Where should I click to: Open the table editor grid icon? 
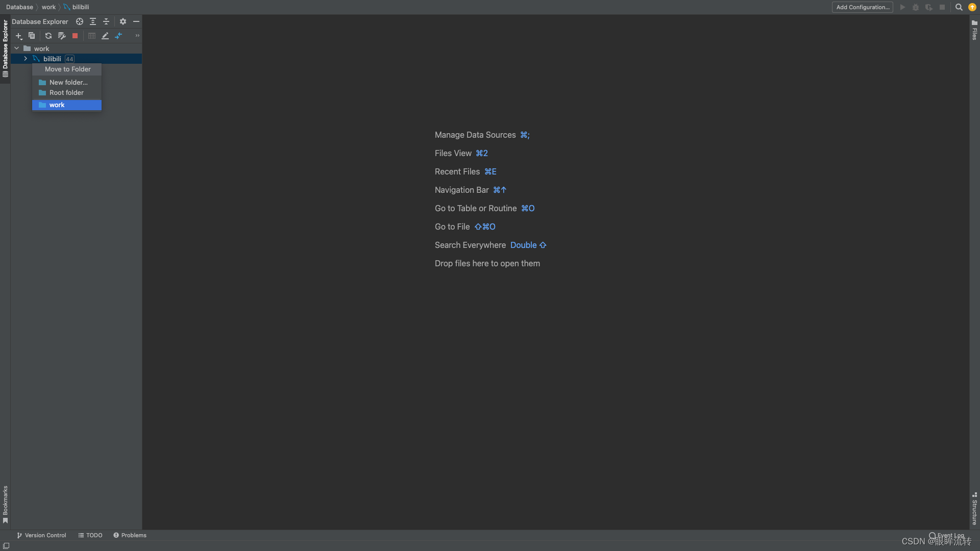[x=92, y=36]
